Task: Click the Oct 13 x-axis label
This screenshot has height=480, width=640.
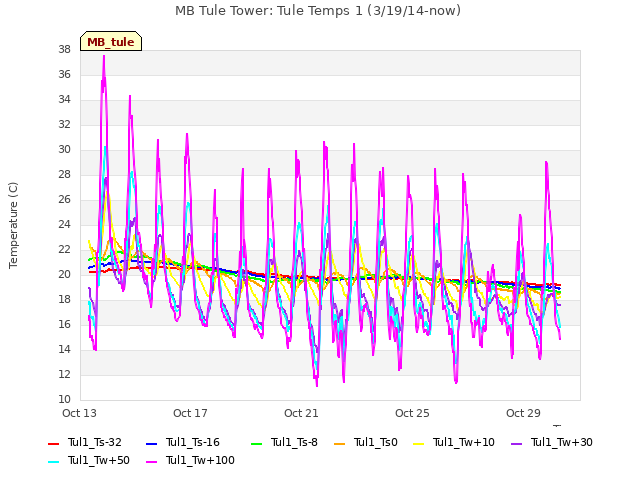Action: 79,413
